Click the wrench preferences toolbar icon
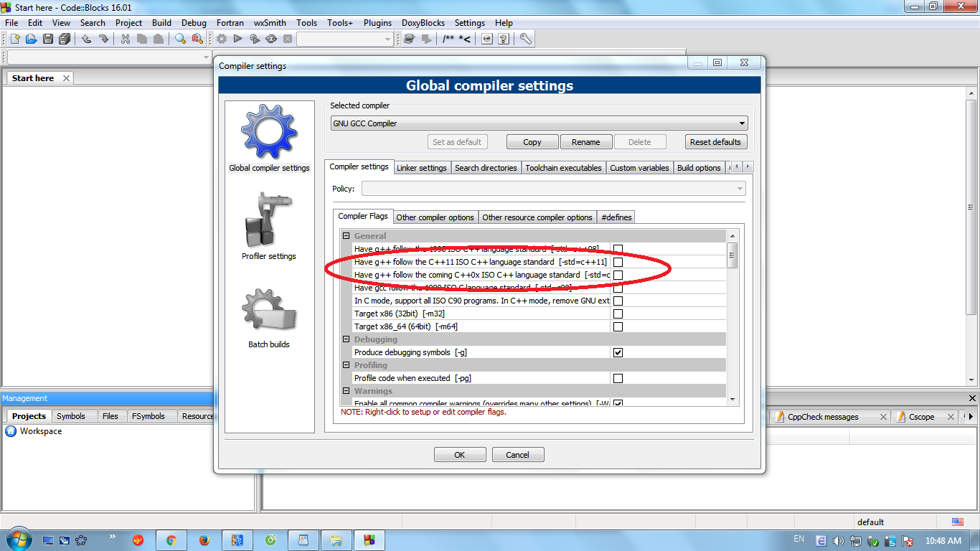Image resolution: width=980 pixels, height=551 pixels. 526,39
